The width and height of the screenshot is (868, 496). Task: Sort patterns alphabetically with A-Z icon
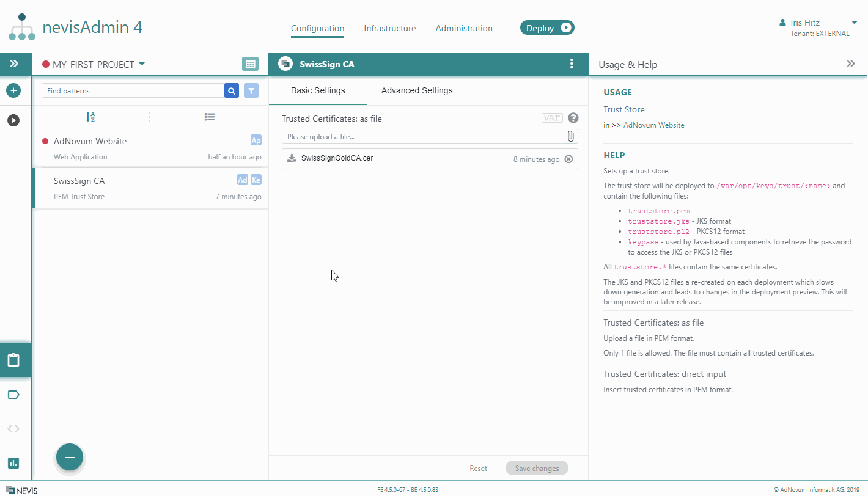90,117
